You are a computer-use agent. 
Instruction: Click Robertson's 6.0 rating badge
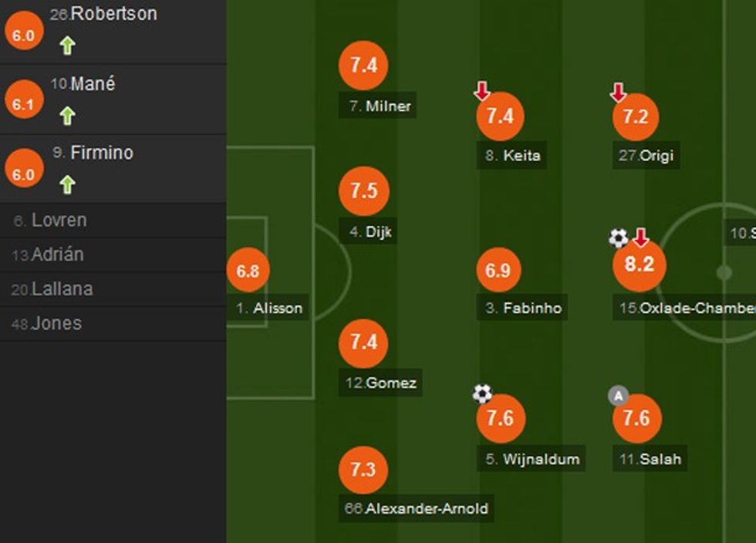coord(23,35)
